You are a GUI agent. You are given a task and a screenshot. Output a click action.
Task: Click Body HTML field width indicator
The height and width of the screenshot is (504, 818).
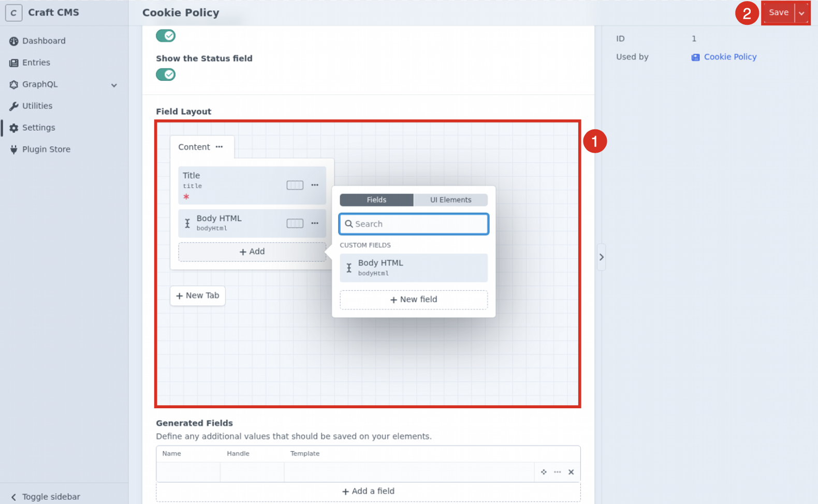(295, 224)
